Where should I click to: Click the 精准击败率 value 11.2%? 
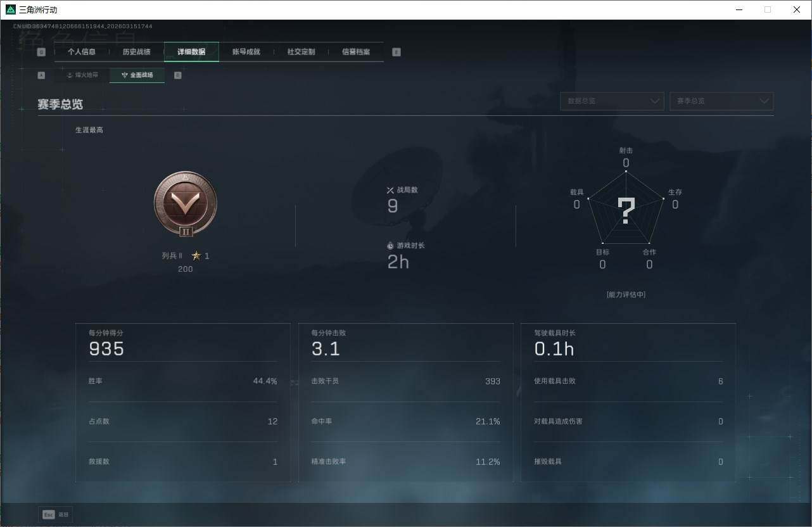pos(488,462)
